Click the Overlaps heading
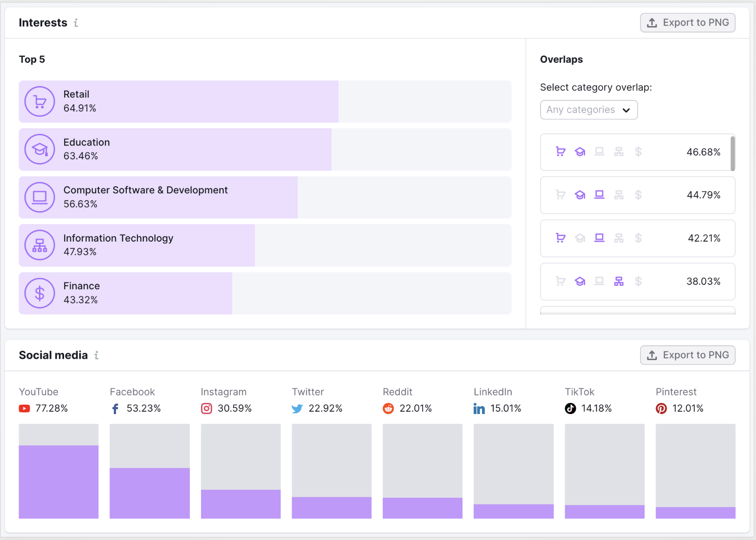This screenshot has width=756, height=540. tap(561, 59)
